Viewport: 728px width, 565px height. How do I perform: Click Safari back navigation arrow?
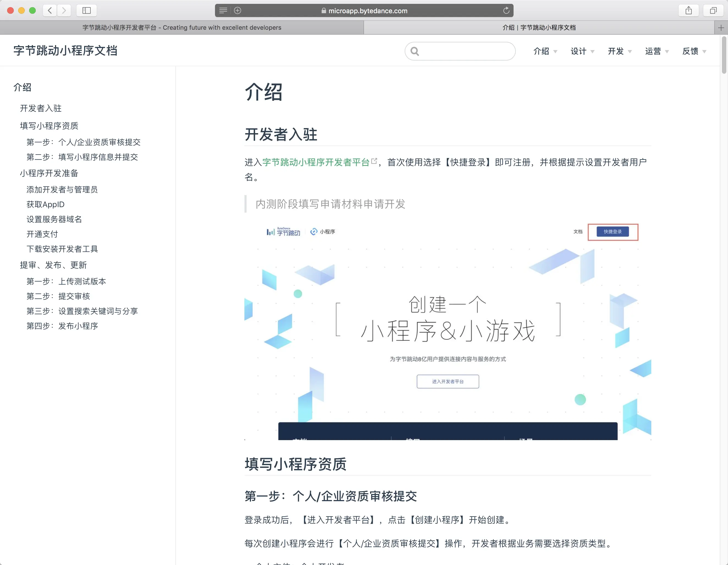click(x=50, y=10)
